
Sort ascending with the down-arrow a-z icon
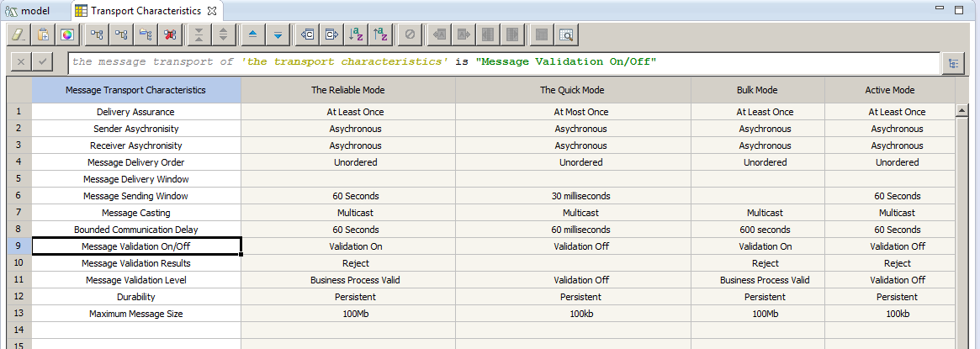pos(356,35)
